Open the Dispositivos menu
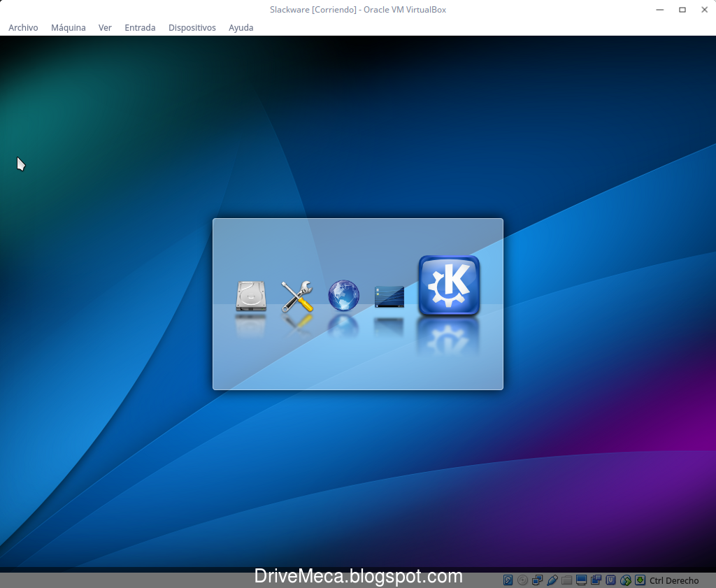 (x=192, y=27)
